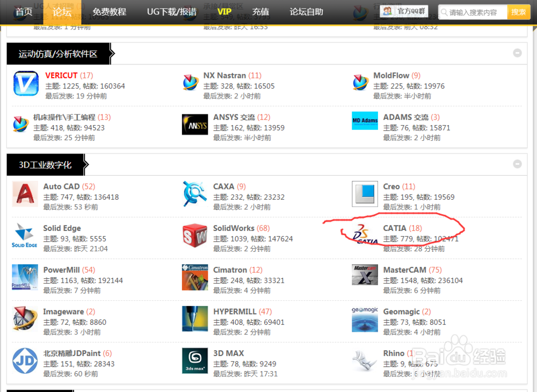Collapse the 3D工业数字化 section
Viewport: 537px width, 392px height.
click(517, 164)
